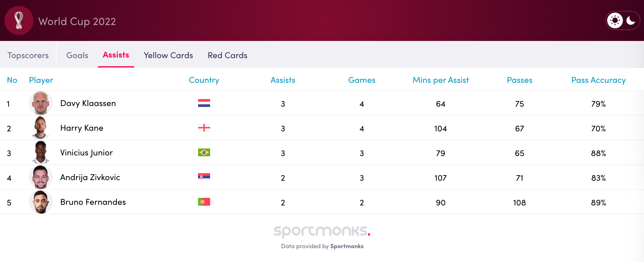644x262 pixels.
Task: Click the Mins per Assist column header
Action: pos(440,80)
